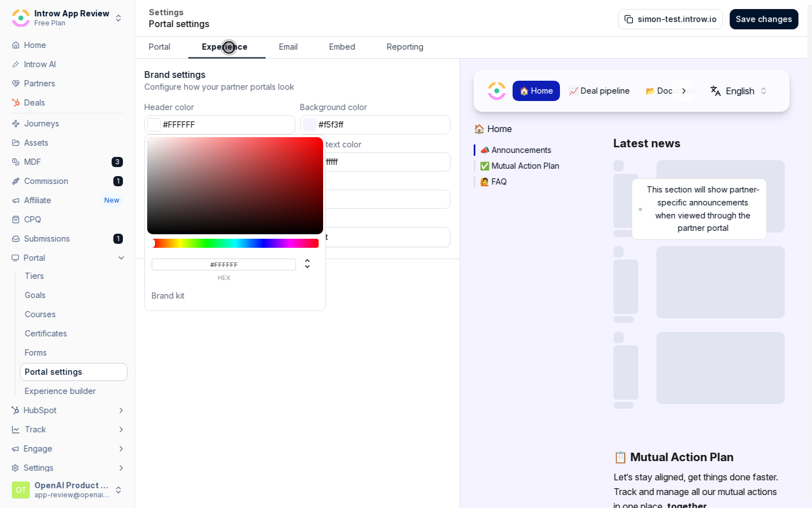Viewport: 812px width, 508px height.
Task: Toggle the HEX color format switcher
Action: (307, 264)
